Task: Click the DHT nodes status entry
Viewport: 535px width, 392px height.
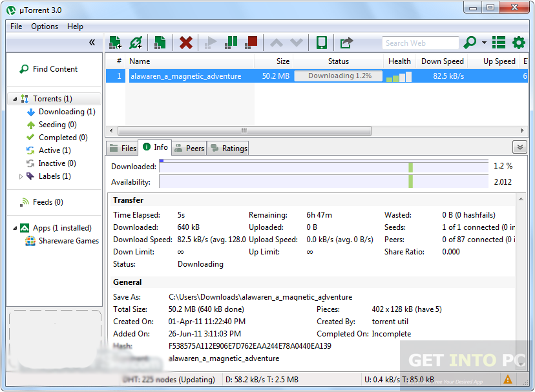Action: [x=169, y=380]
